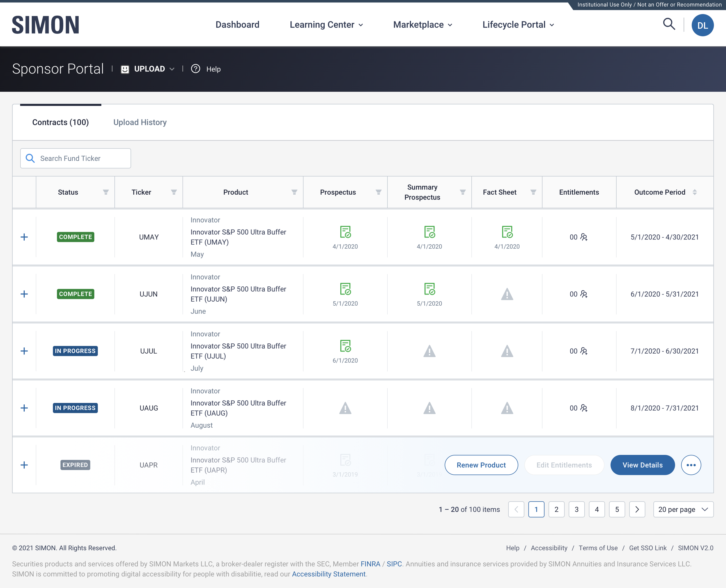
Task: Click the View Details button
Action: click(x=642, y=465)
